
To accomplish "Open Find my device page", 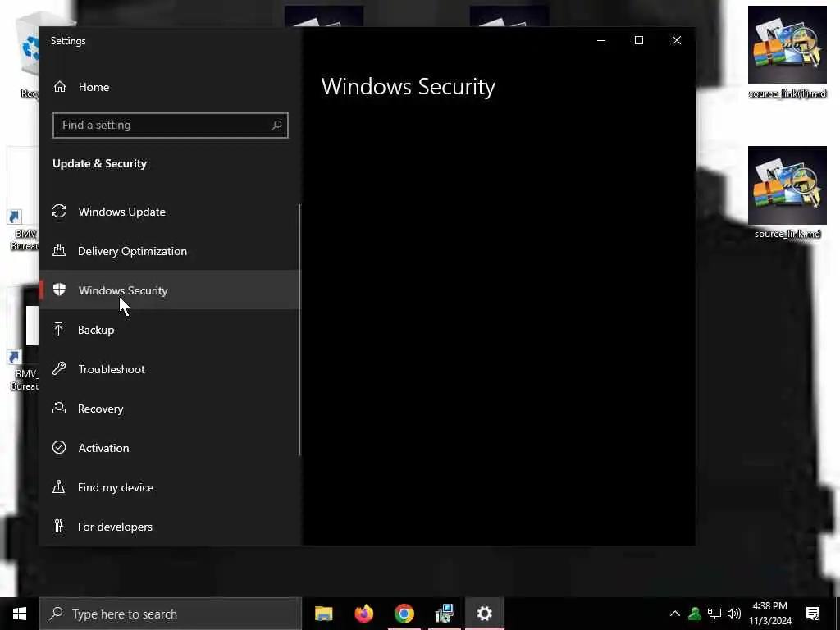I will [169, 487].
